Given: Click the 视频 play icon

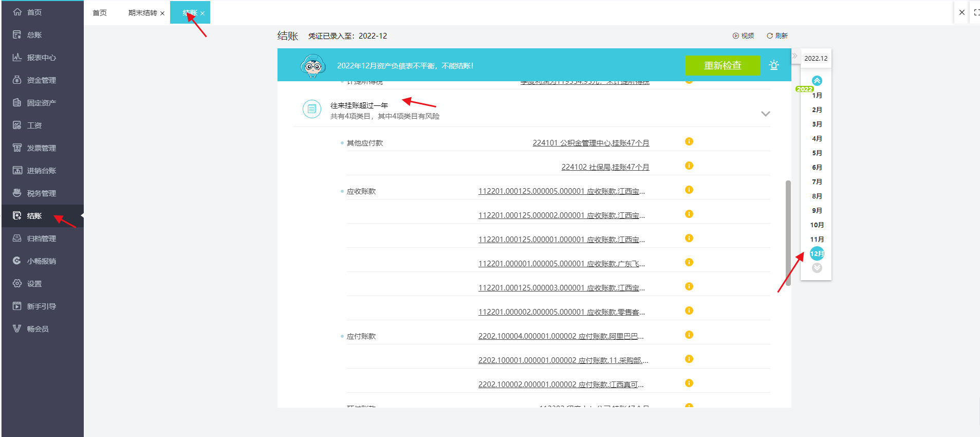Looking at the screenshot, I should (x=735, y=36).
